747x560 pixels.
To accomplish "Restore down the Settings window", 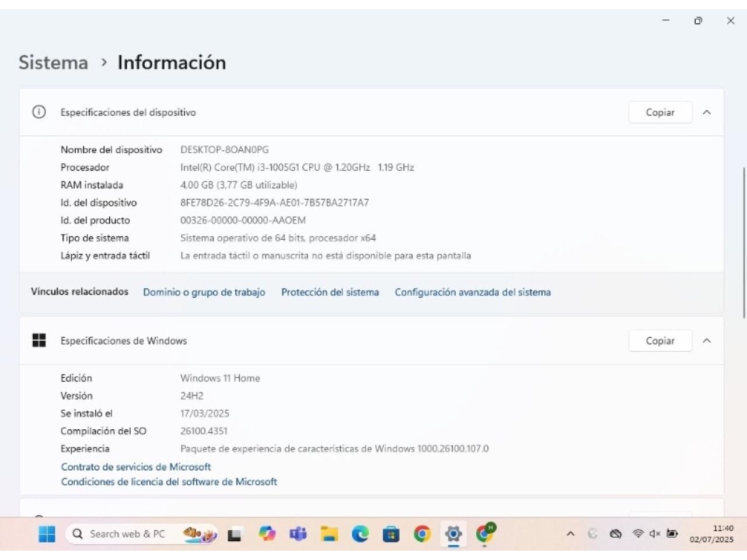I will 698,20.
